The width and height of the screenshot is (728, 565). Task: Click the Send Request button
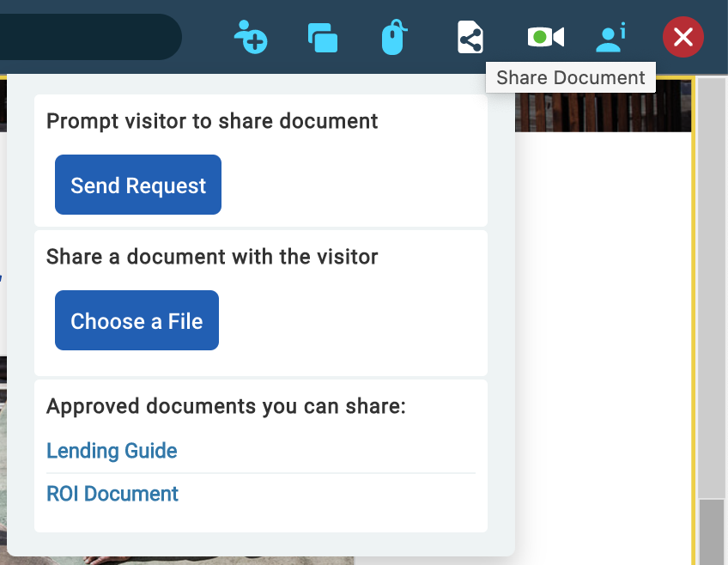click(x=138, y=185)
